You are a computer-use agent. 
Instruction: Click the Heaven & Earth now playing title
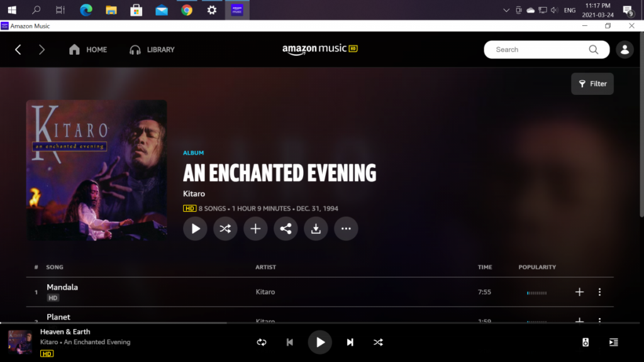pyautogui.click(x=65, y=332)
